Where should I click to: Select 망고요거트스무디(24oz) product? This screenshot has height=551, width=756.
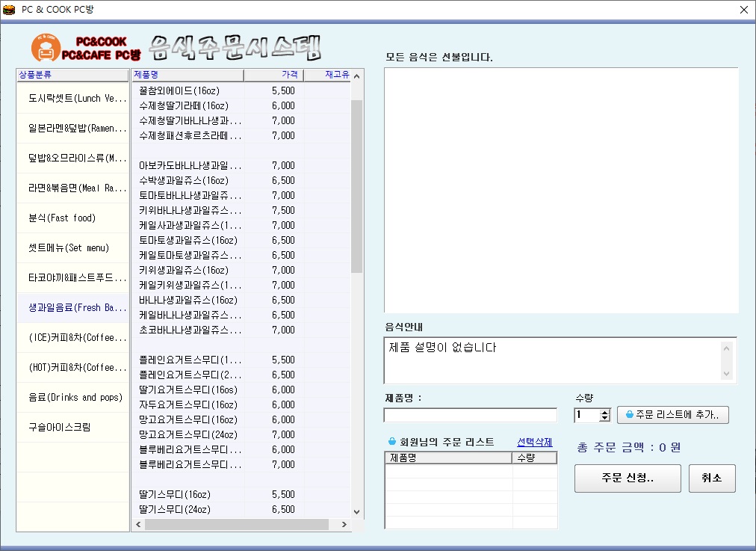tap(241, 434)
